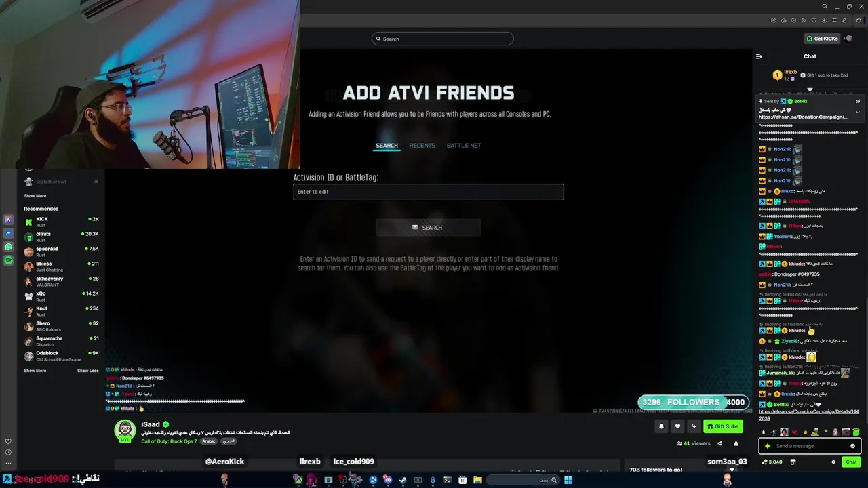The image size is (868, 488).
Task: Toggle follow heart button
Action: pyautogui.click(x=677, y=426)
